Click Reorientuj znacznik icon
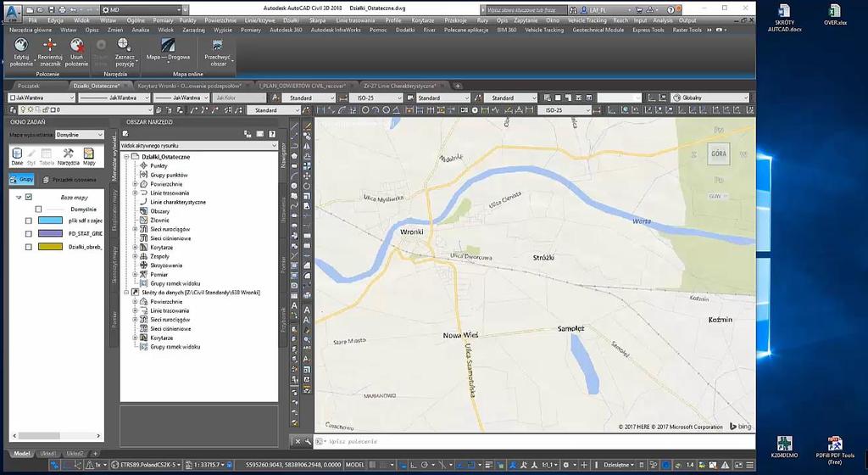This screenshot has width=868, height=475. (50, 46)
